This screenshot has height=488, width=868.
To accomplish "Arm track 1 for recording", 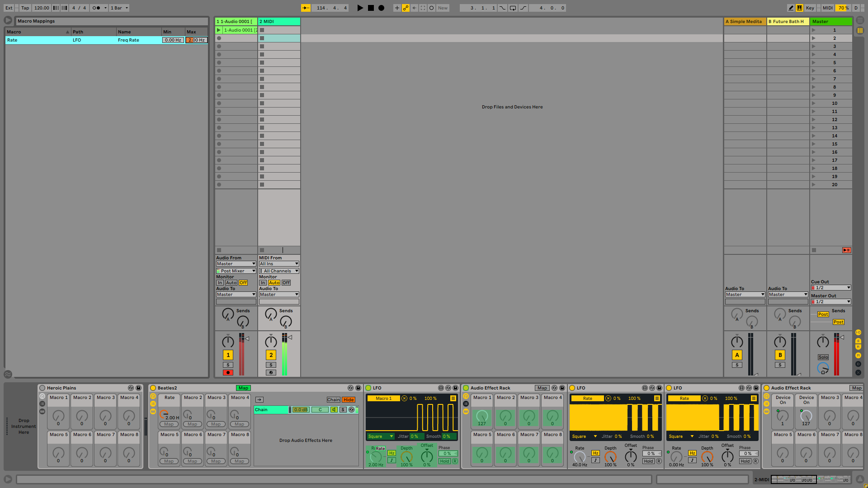I will pyautogui.click(x=228, y=373).
